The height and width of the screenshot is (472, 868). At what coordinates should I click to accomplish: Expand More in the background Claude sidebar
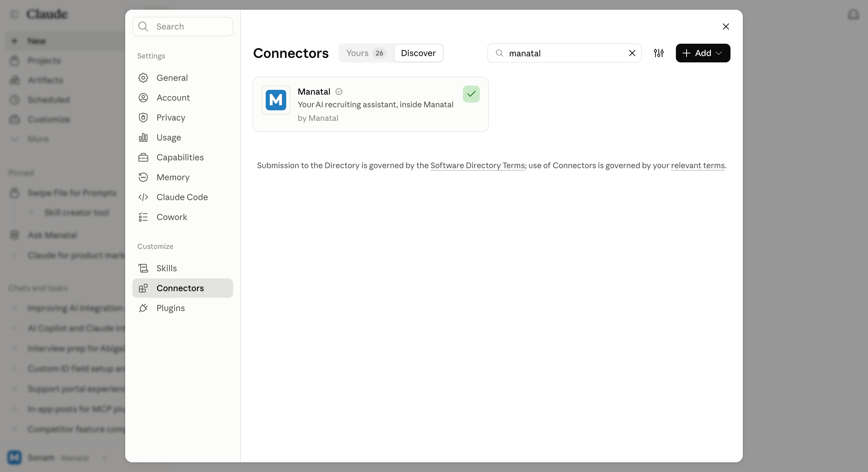click(38, 139)
